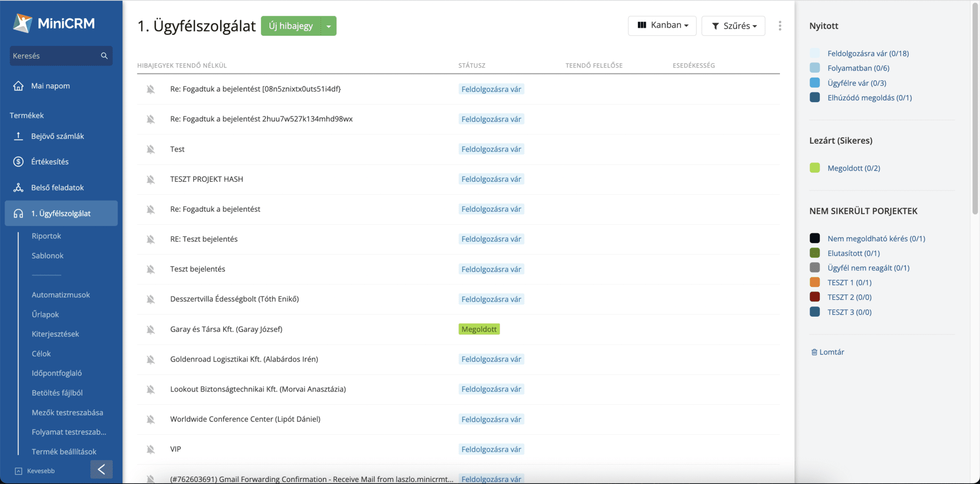The height and width of the screenshot is (484, 980).
Task: Click the Lomtár trash link
Action: pos(827,352)
